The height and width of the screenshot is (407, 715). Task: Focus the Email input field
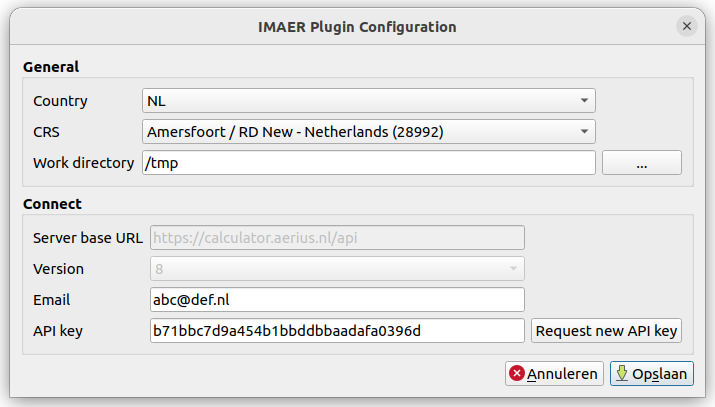click(x=337, y=300)
